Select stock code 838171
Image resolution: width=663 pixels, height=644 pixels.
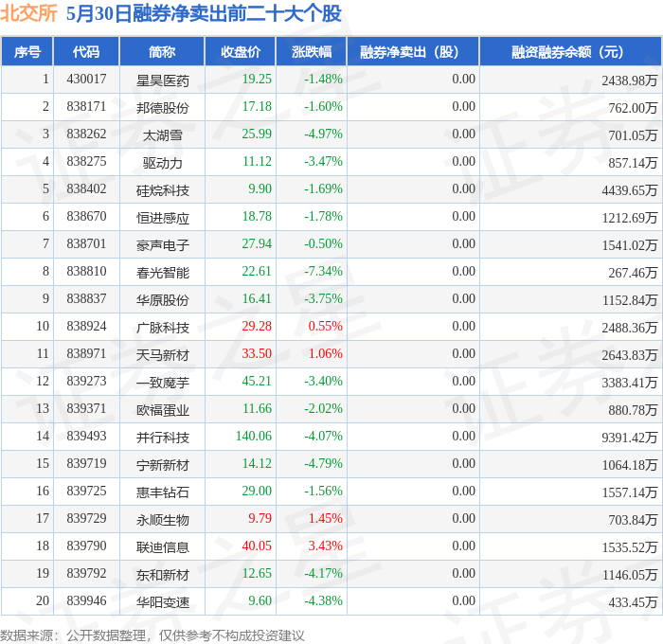pos(86,107)
